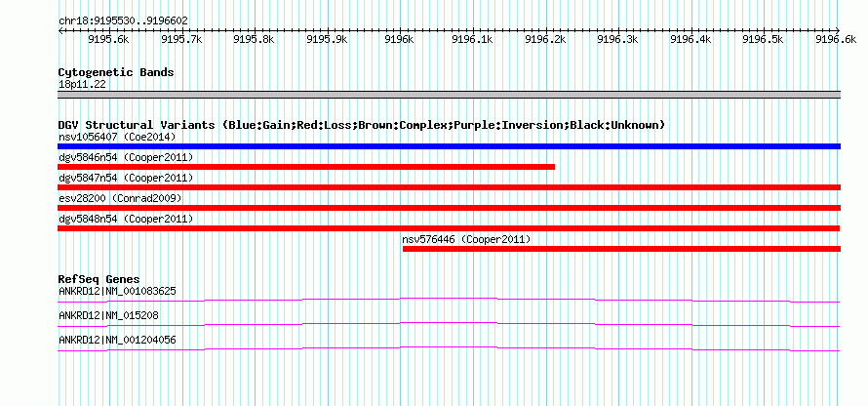Click the 9196k ruler tick label

(x=400, y=39)
